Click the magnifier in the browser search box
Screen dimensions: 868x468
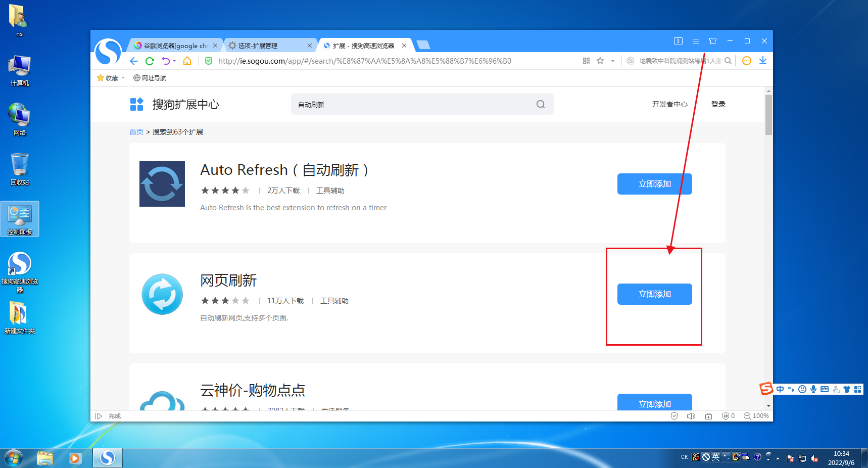728,61
